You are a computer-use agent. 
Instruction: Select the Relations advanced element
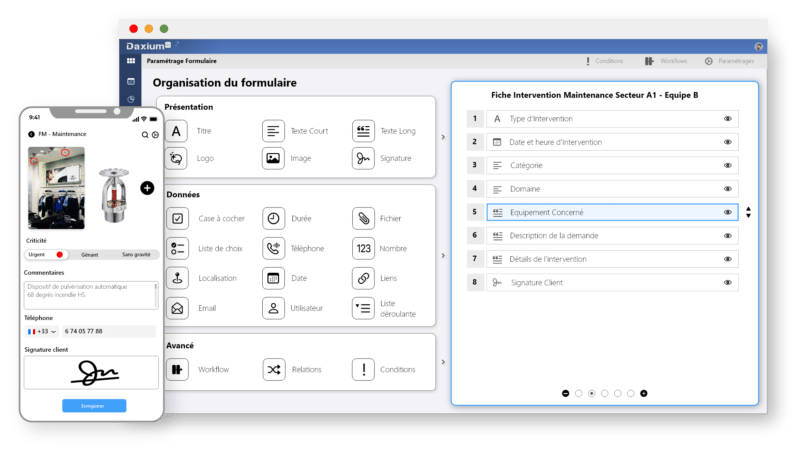[273, 369]
